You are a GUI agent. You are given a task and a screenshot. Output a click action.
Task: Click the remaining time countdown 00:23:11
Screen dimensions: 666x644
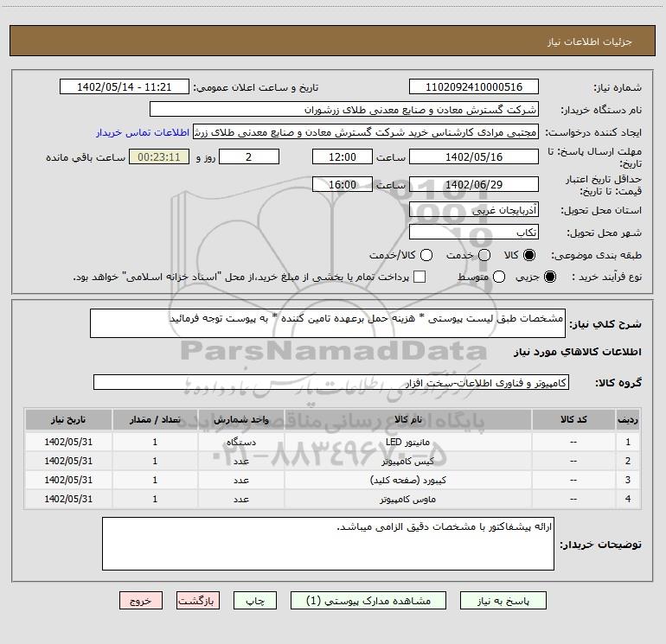[159, 156]
